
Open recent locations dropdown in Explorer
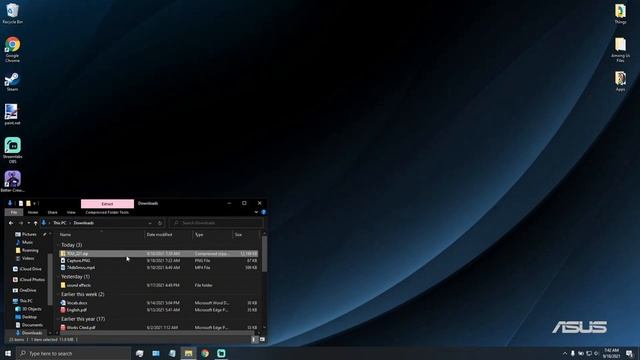click(x=29, y=223)
